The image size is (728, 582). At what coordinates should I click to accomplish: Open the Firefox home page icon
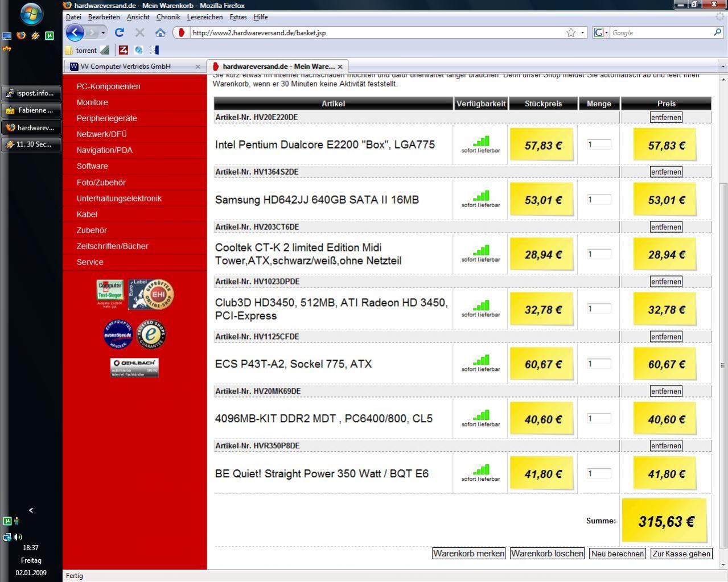point(161,33)
